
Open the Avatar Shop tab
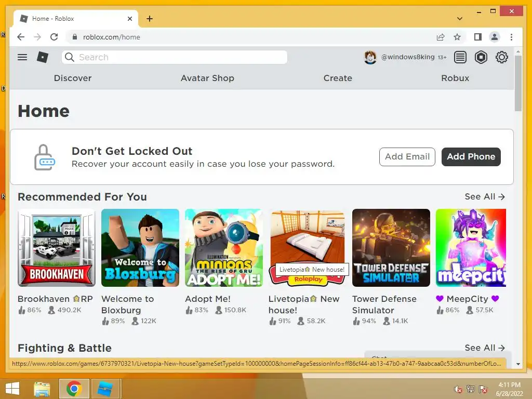(207, 78)
